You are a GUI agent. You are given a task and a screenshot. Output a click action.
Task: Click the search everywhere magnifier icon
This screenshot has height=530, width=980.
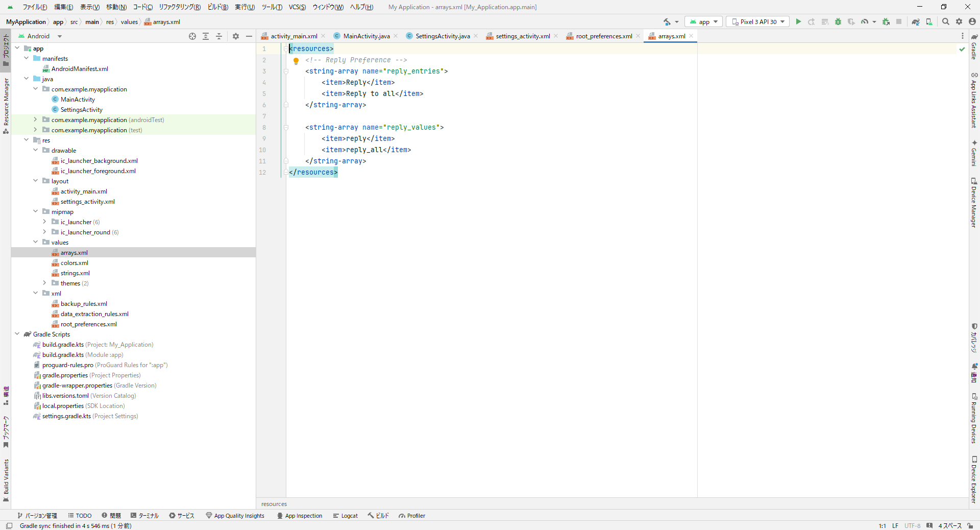click(945, 21)
